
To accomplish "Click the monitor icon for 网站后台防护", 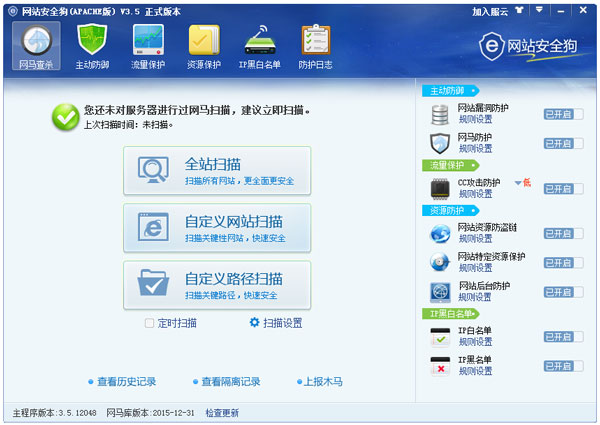I will pyautogui.click(x=440, y=292).
